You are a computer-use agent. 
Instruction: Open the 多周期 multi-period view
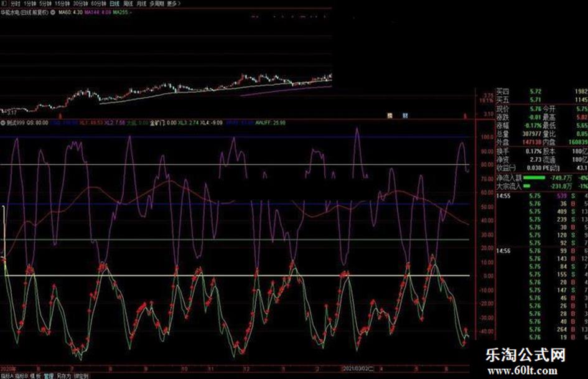tap(157, 3)
